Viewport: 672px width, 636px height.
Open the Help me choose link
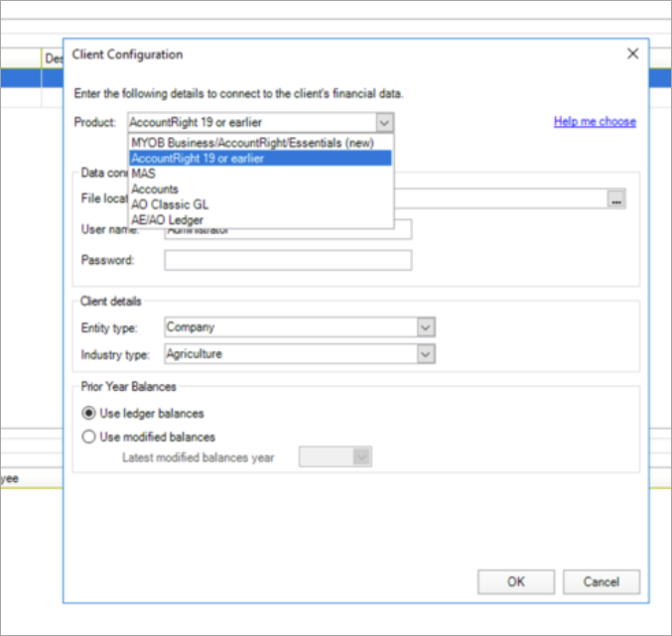tap(595, 122)
